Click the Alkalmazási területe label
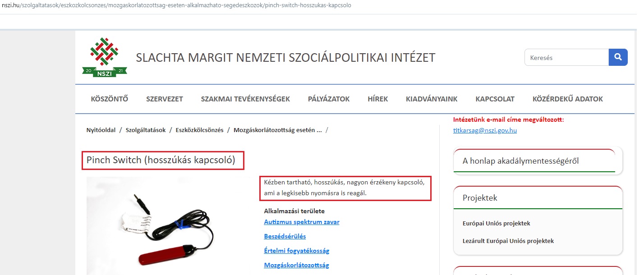Screen dimensions: 644x275 [x=294, y=211]
